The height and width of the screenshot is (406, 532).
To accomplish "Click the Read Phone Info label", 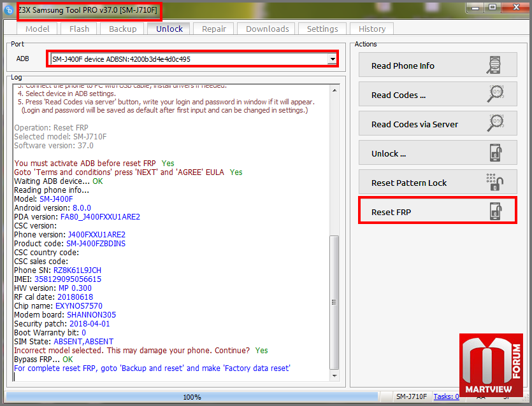I will (x=403, y=66).
